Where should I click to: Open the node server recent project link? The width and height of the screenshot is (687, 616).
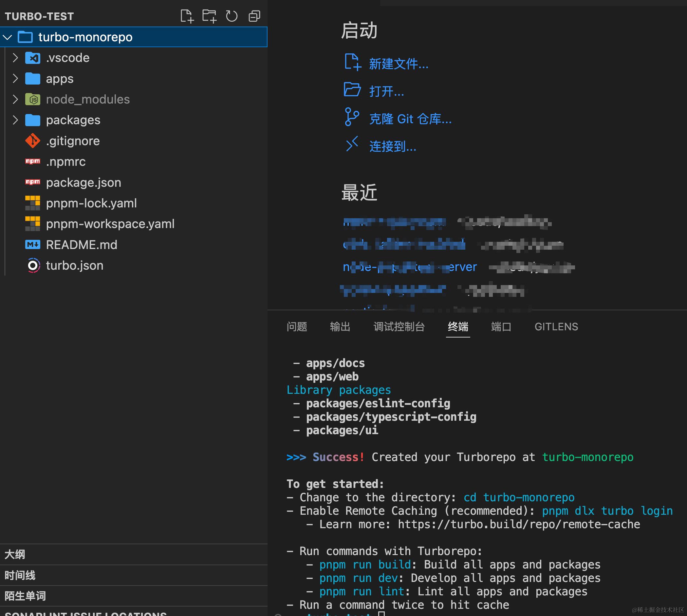[x=410, y=267]
